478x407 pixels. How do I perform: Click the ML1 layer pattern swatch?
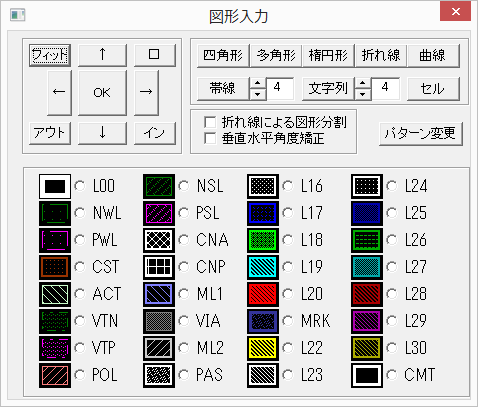159,294
